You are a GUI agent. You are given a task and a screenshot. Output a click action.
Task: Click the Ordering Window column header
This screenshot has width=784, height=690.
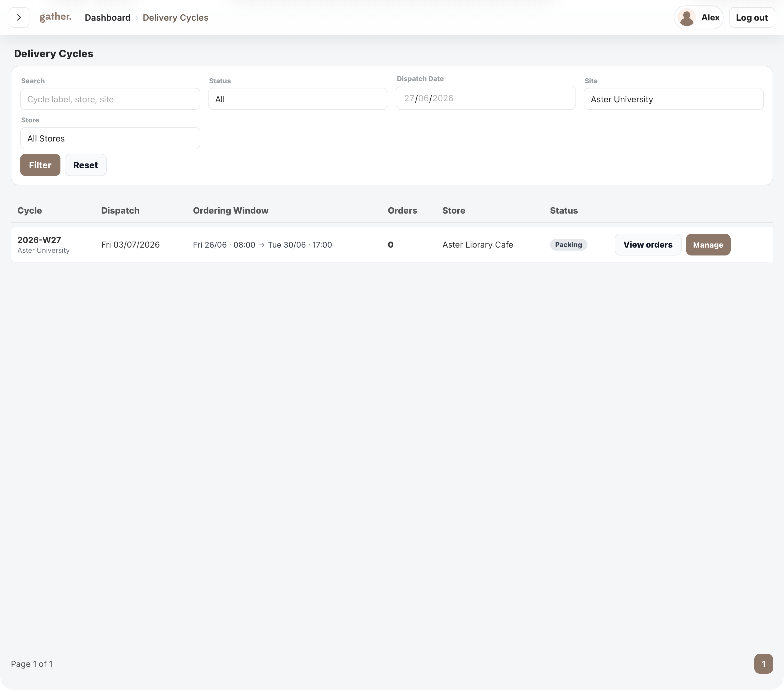(x=231, y=210)
